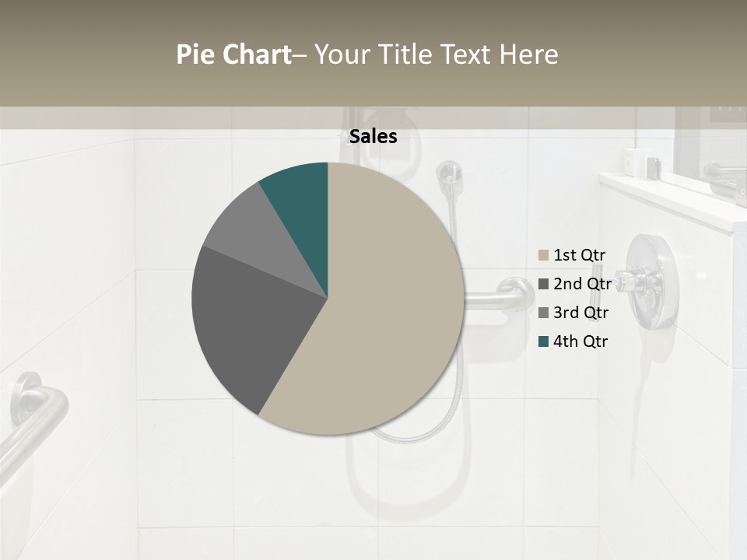Click the bold "Pie Chart" heading words
This screenshot has width=747, height=560.
pos(233,54)
